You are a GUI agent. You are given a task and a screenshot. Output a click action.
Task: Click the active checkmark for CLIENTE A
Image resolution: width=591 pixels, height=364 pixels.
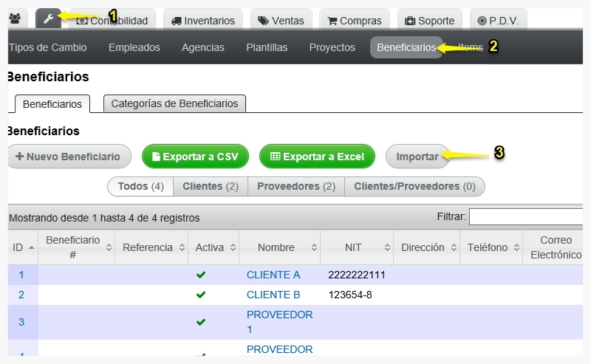click(x=201, y=275)
